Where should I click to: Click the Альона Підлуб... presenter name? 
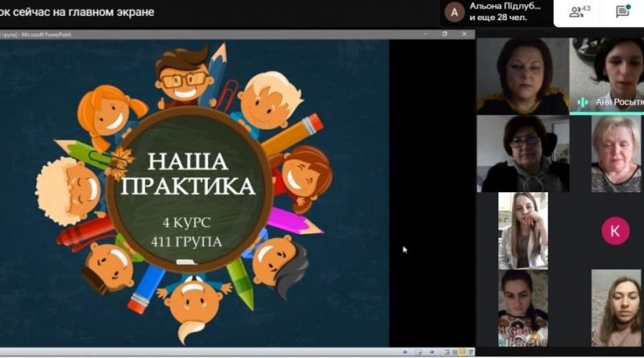pos(505,6)
